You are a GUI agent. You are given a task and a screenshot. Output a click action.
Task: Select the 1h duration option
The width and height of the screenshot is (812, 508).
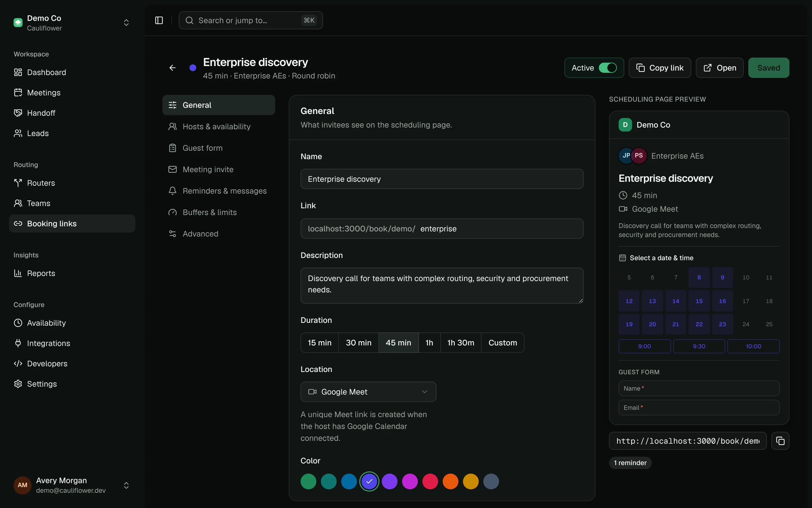coord(429,343)
